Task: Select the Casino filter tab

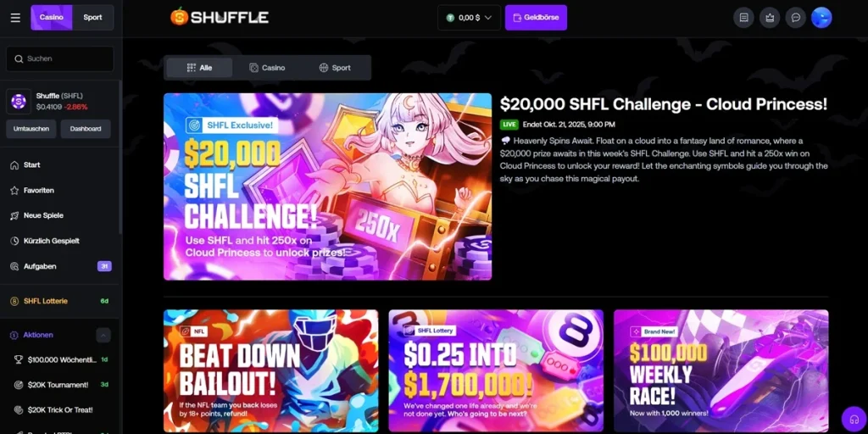Action: (x=267, y=68)
